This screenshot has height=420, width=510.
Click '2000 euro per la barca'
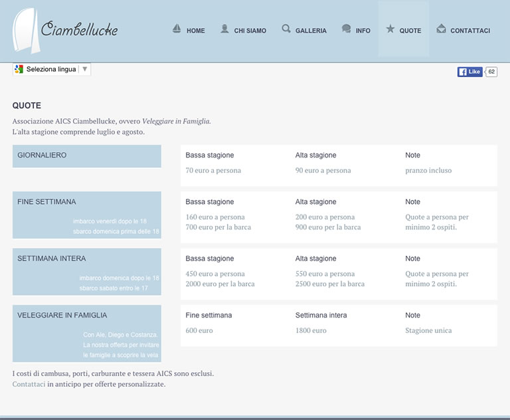[220, 284]
